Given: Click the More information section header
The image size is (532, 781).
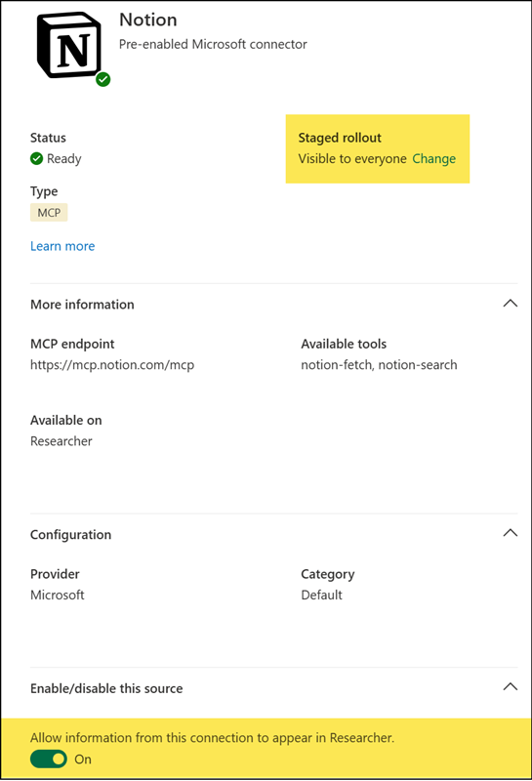Looking at the screenshot, I should 82,305.
